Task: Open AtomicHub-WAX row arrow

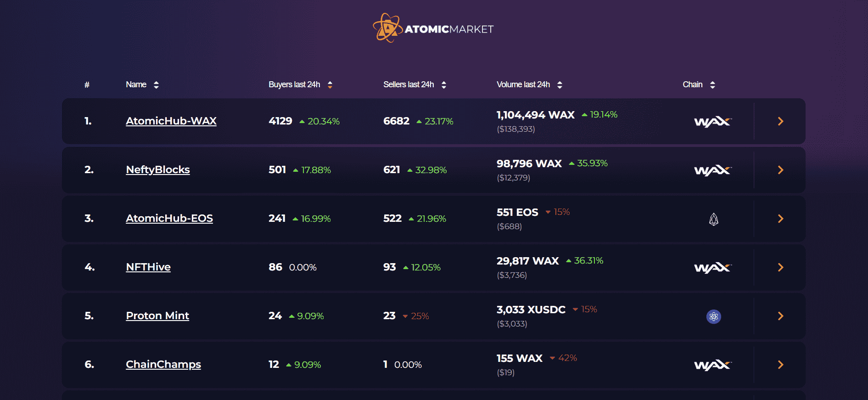Action: click(780, 121)
